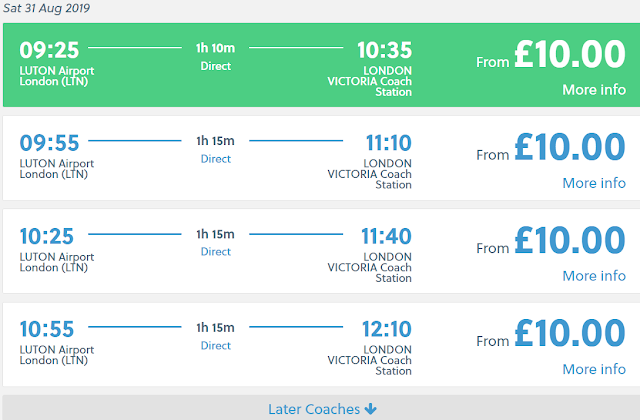Expand the Later Coaches list
This screenshot has height=420, width=640.
tap(314, 409)
